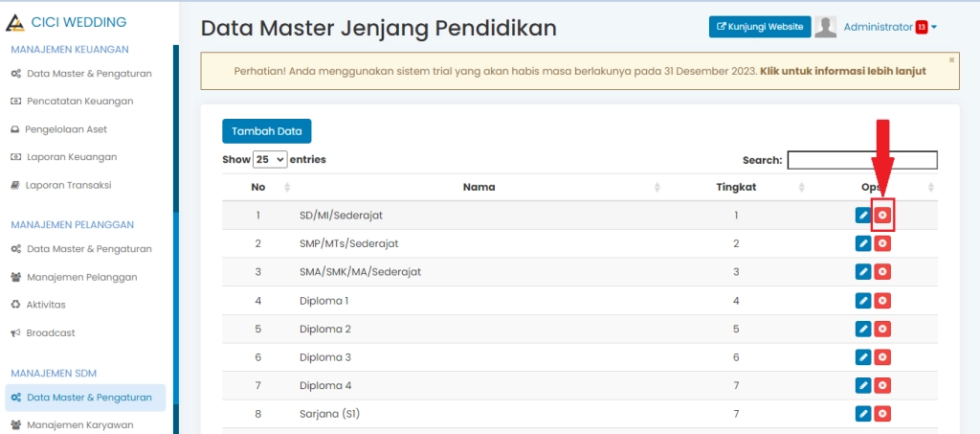This screenshot has width=980, height=434.
Task: Delete the SMP/MTs/Sederajat row
Action: click(882, 243)
